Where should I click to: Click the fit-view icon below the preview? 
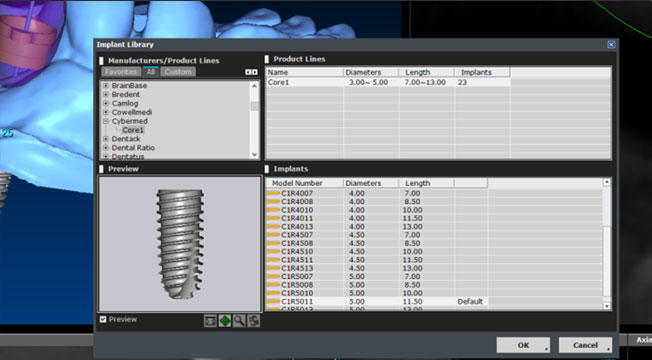point(210,321)
